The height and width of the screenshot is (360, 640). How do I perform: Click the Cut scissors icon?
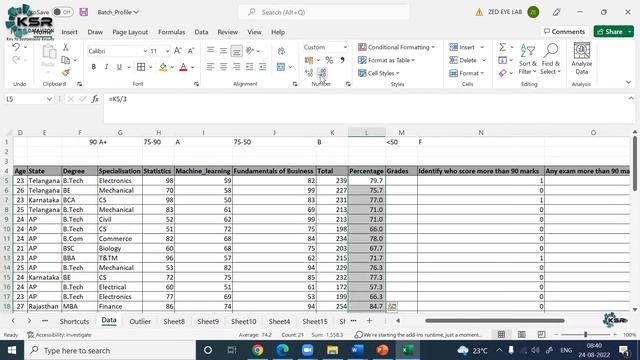pyautogui.click(x=65, y=47)
